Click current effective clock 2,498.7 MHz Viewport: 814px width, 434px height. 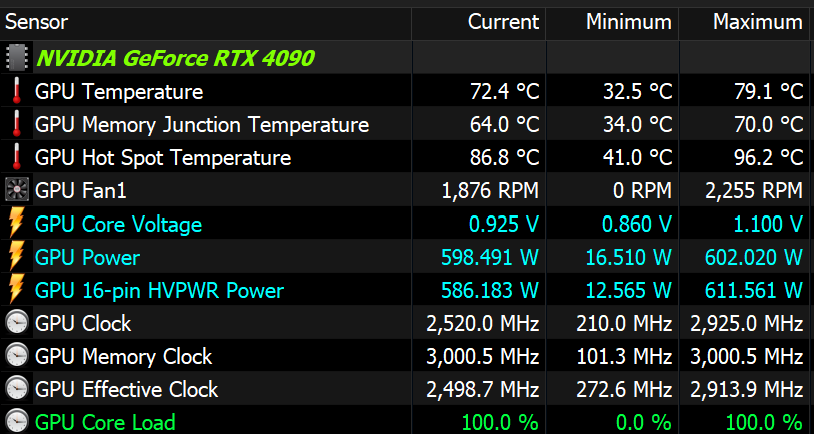point(483,390)
